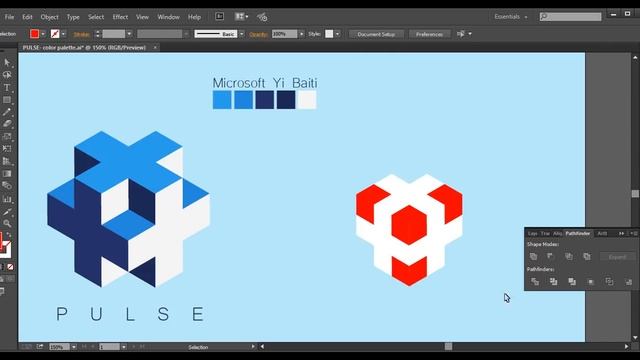Open the stroke color dropdown arrow
The height and width of the screenshot is (360, 640).
click(x=63, y=34)
